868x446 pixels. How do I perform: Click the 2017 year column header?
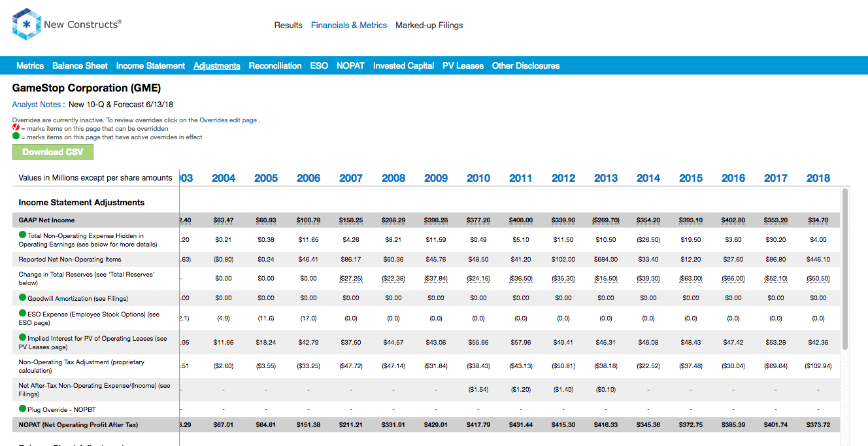(776, 178)
